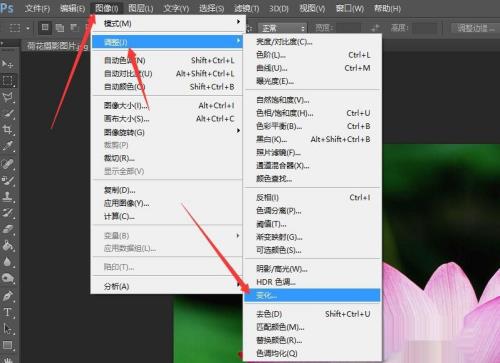
Task: Select the highlighted 变化 adjustment
Action: pos(312,295)
